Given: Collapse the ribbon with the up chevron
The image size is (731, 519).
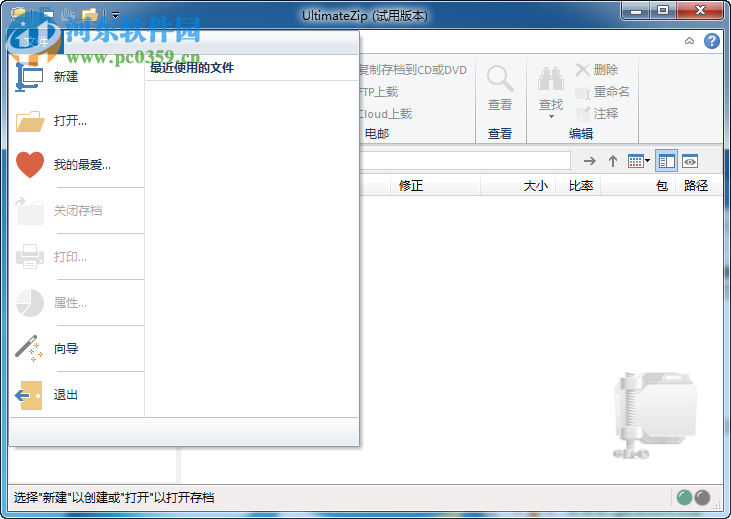Looking at the screenshot, I should [x=689, y=41].
